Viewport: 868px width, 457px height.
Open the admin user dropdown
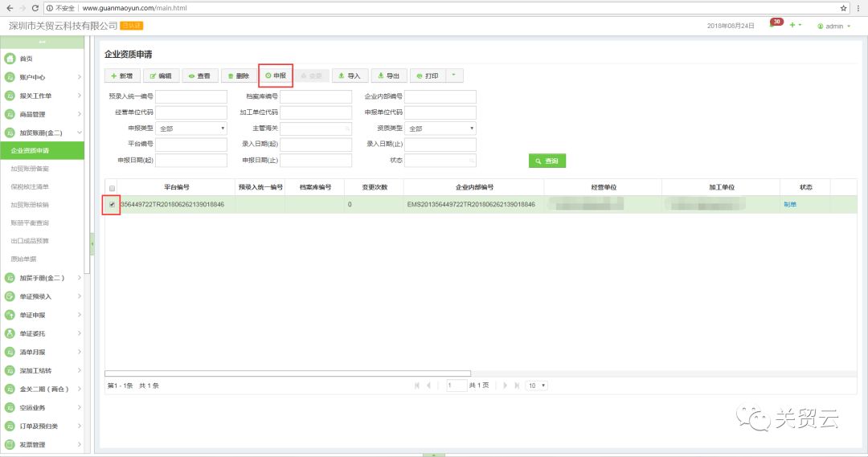(x=834, y=26)
